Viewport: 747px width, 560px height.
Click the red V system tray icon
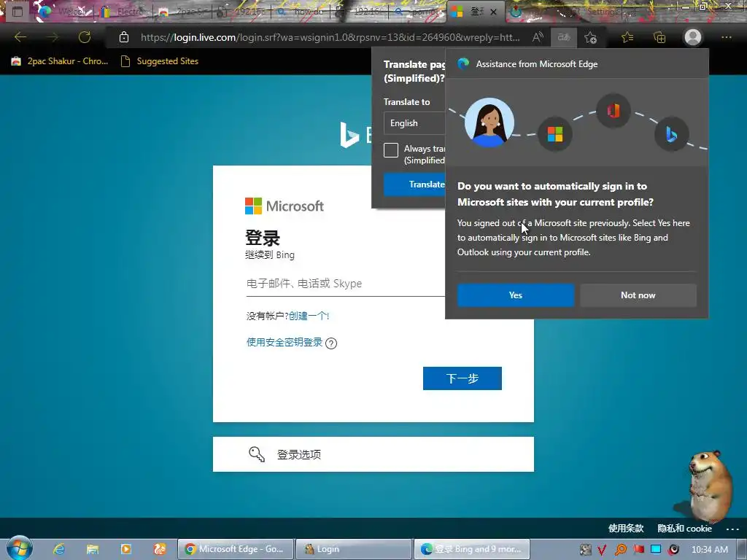(602, 550)
